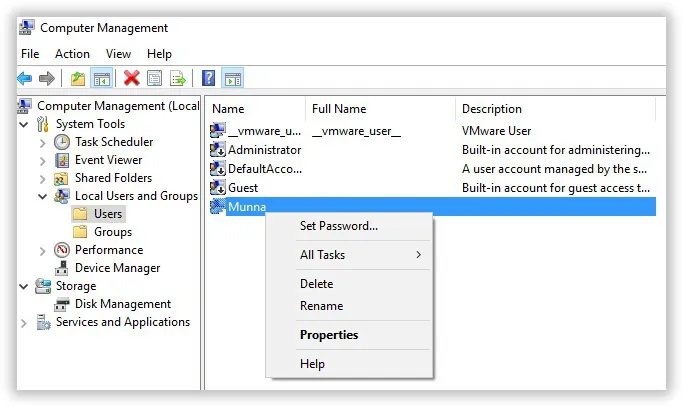Click the red Delete toolbar icon
This screenshot has width=683, height=407.
[131, 78]
